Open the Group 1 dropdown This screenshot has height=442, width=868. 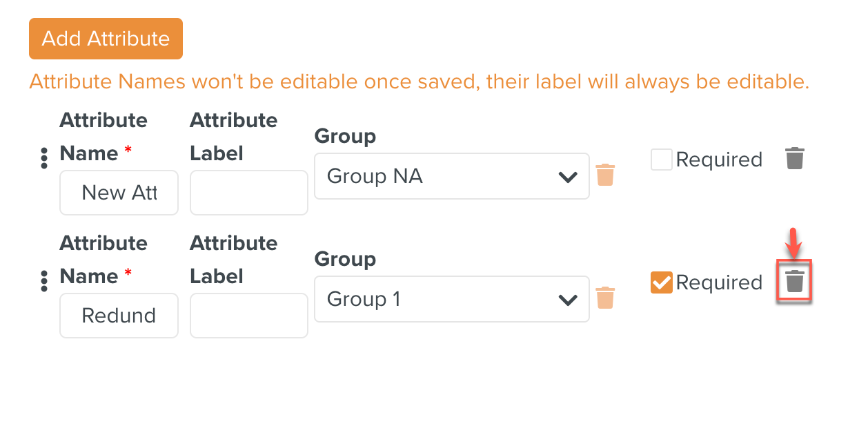tap(442, 299)
